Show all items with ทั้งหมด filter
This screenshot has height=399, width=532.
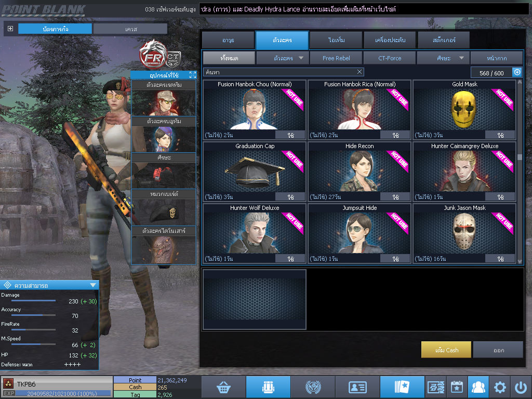point(229,58)
